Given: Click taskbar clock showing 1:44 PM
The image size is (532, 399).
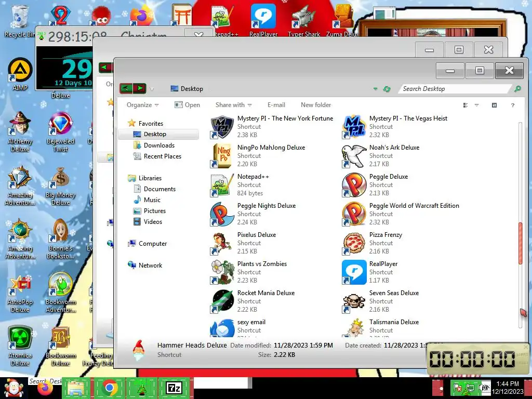Looking at the screenshot, I should click(508, 388).
